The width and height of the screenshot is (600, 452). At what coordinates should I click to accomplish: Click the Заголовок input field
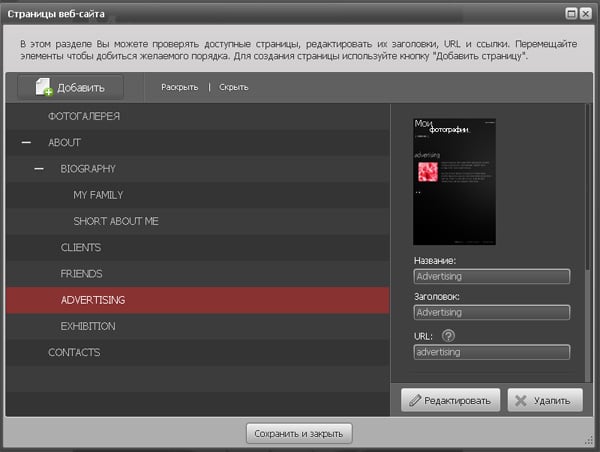click(x=491, y=313)
